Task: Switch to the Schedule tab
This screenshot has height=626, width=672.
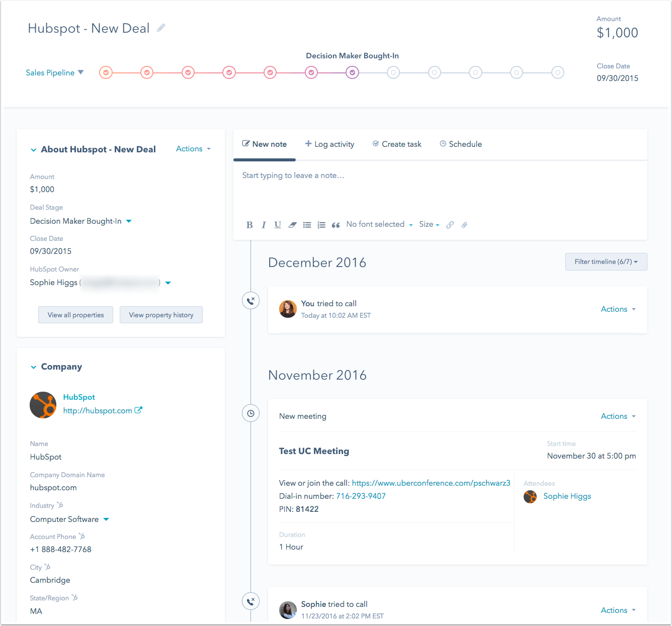Action: pyautogui.click(x=461, y=144)
